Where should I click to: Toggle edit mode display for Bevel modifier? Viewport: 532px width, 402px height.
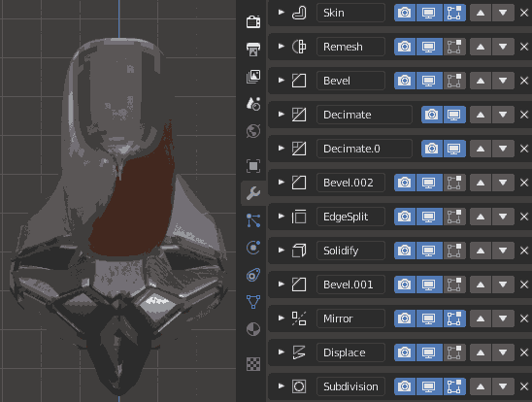point(454,81)
